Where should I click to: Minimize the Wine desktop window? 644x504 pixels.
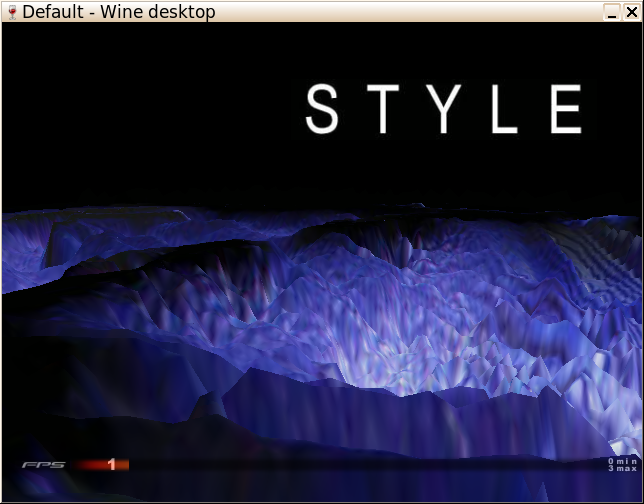click(x=612, y=12)
